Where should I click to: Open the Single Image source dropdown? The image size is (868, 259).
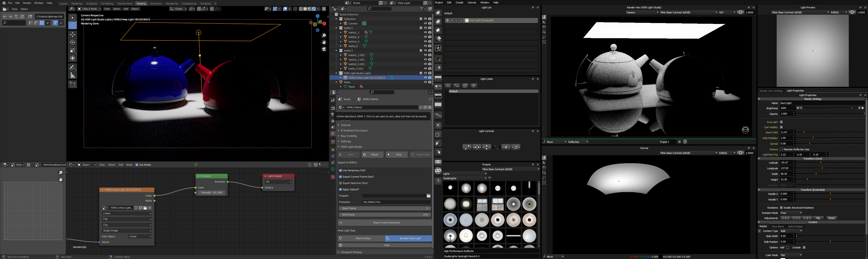click(x=127, y=231)
